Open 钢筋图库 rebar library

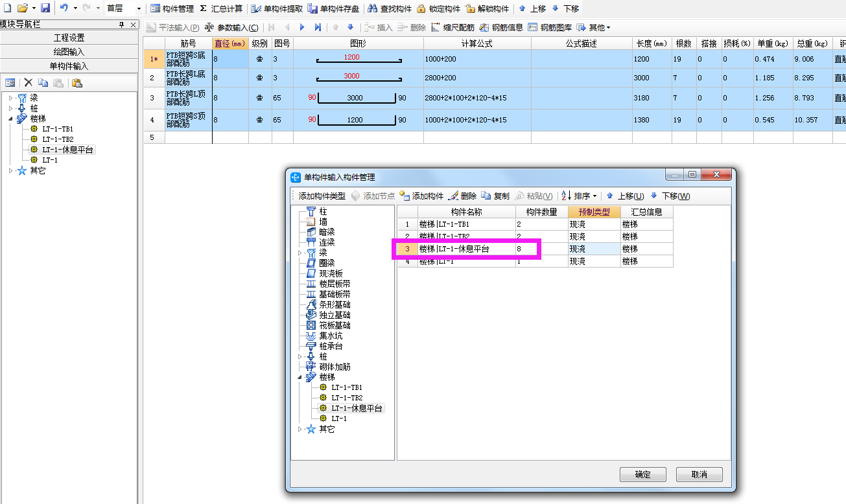coord(550,27)
